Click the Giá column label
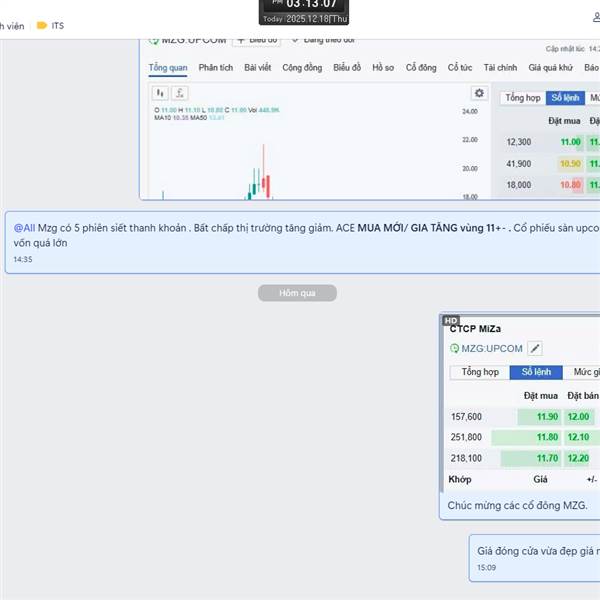600x600 pixels. (540, 479)
